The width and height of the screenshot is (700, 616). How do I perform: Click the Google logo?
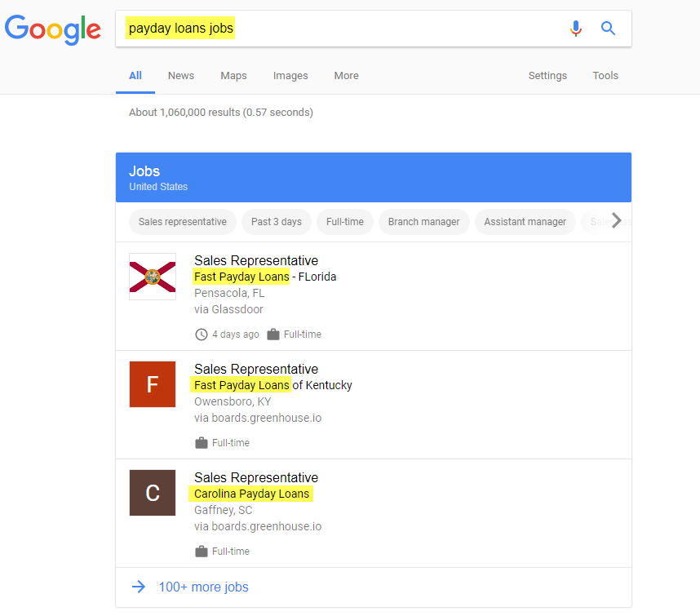click(x=53, y=29)
